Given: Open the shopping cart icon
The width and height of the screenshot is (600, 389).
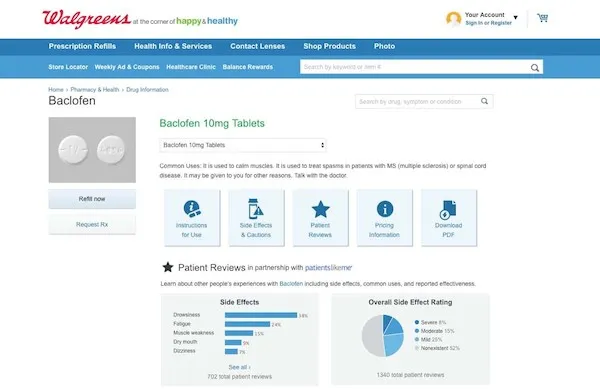Looking at the screenshot, I should click(x=542, y=18).
